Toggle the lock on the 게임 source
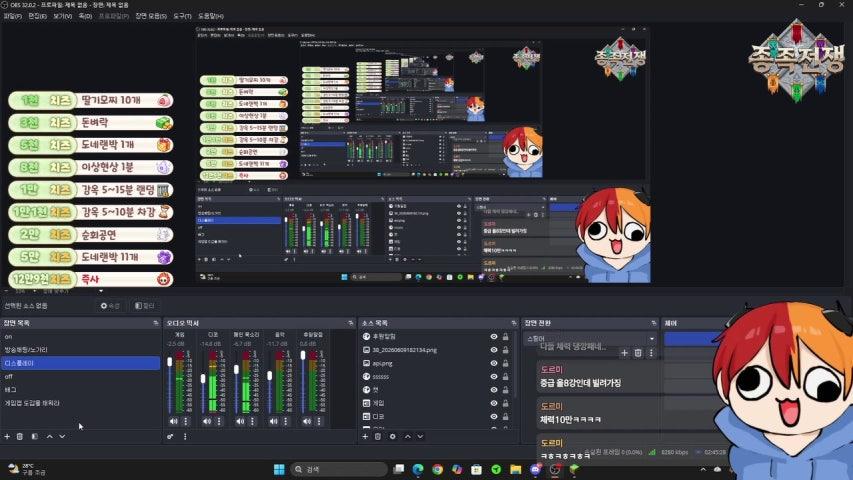Viewport: 853px width, 480px height. click(x=506, y=403)
